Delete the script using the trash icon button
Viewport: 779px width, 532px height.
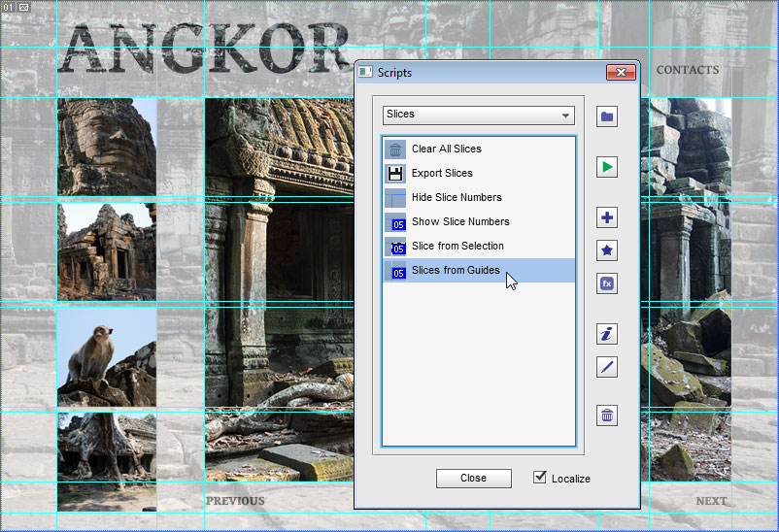point(607,416)
